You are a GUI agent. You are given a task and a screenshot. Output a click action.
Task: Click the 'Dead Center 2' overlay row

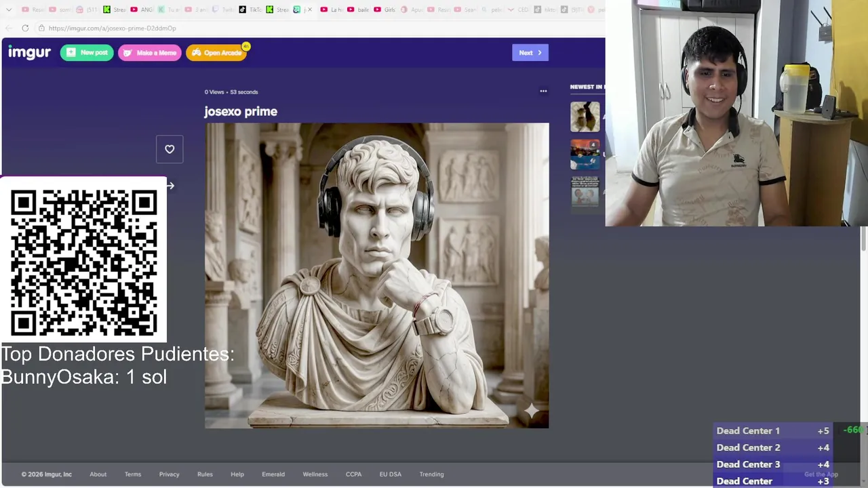pos(773,447)
